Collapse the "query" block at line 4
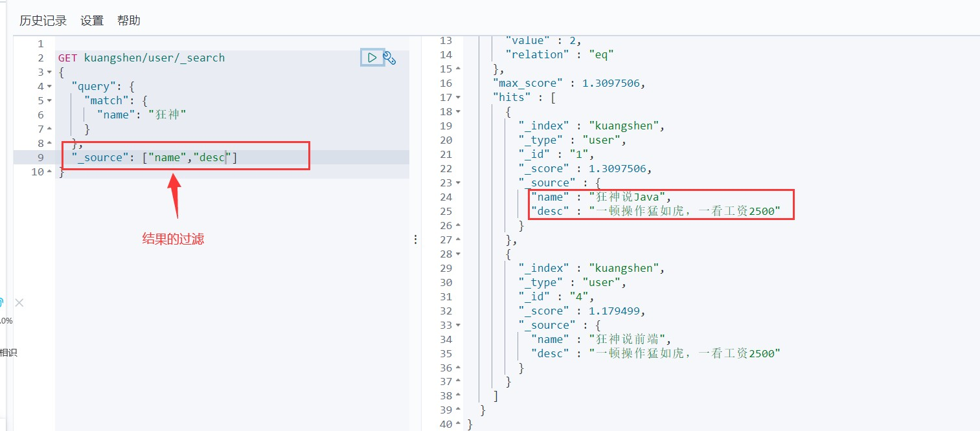This screenshot has width=980, height=431. coord(49,87)
